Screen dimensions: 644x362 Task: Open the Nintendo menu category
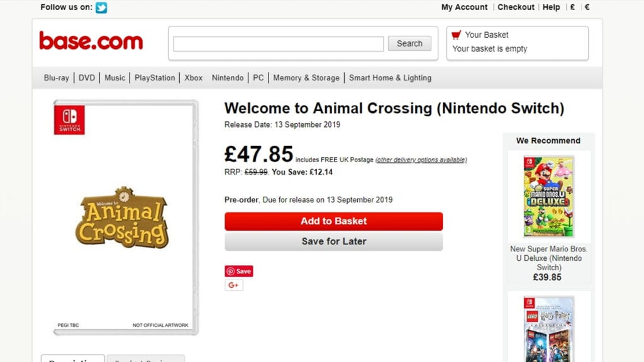pyautogui.click(x=228, y=78)
